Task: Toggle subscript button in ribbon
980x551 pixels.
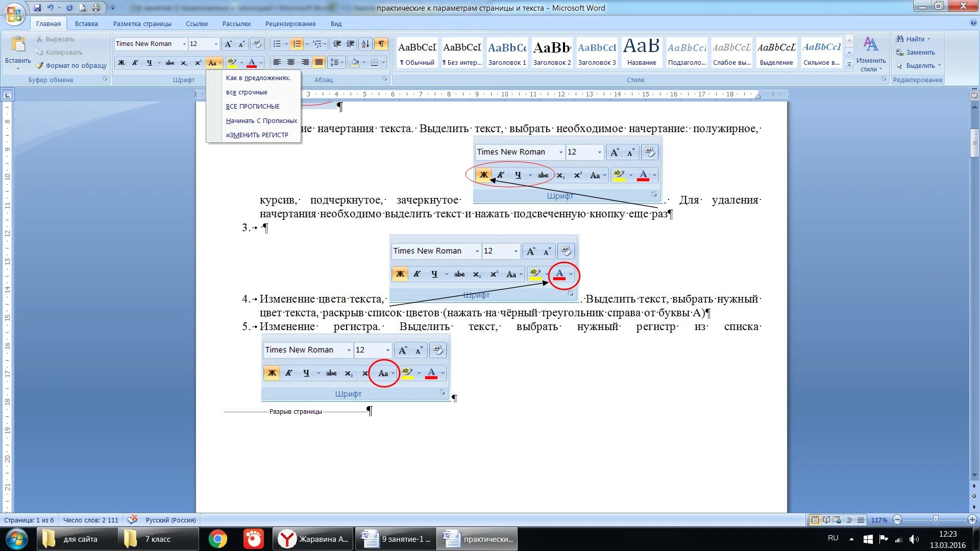Action: tap(184, 62)
